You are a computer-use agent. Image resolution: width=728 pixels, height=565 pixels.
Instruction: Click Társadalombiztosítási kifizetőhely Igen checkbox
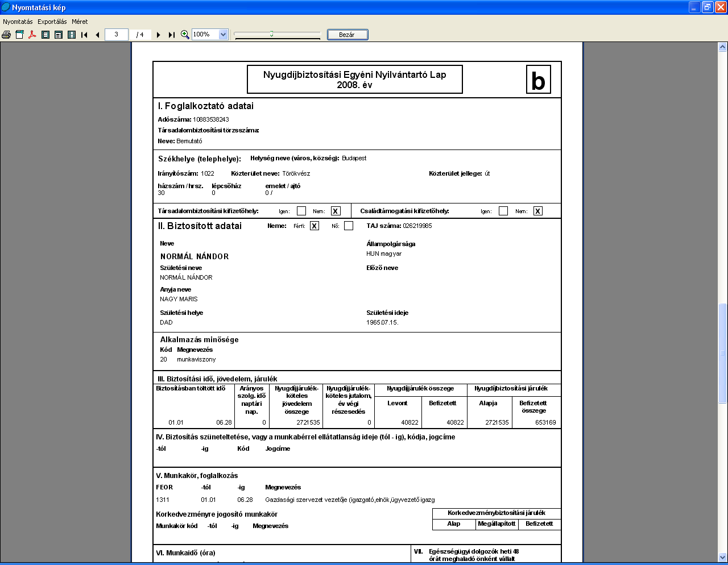(x=301, y=211)
